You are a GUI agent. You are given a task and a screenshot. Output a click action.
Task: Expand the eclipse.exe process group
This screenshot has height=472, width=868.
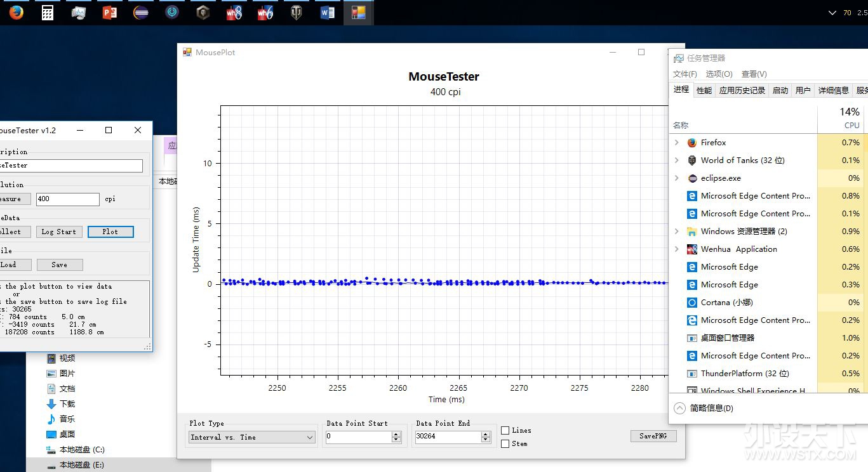pos(677,178)
